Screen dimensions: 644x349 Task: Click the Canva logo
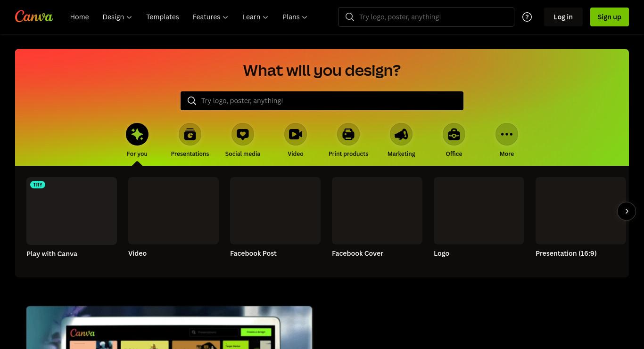click(34, 16)
